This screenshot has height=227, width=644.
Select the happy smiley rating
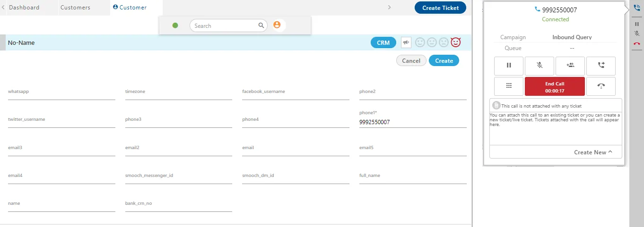click(x=420, y=42)
